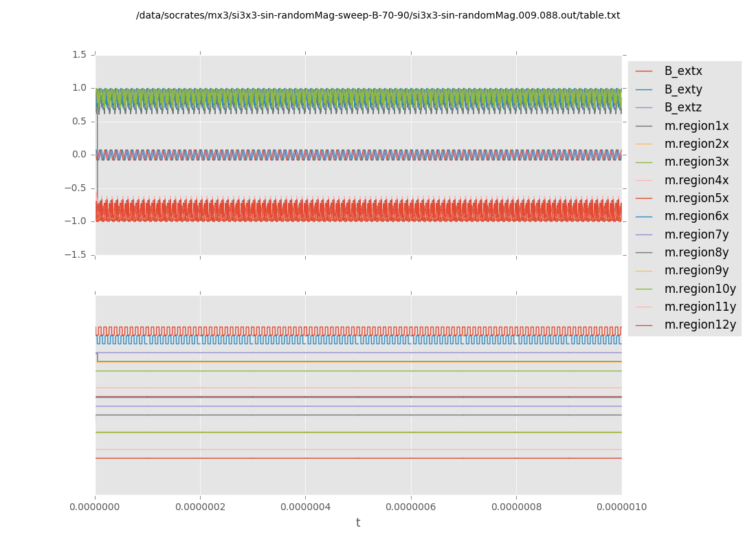The width and height of the screenshot is (756, 550).
Task: Click the m.region1x legend label
Action: 696,126
